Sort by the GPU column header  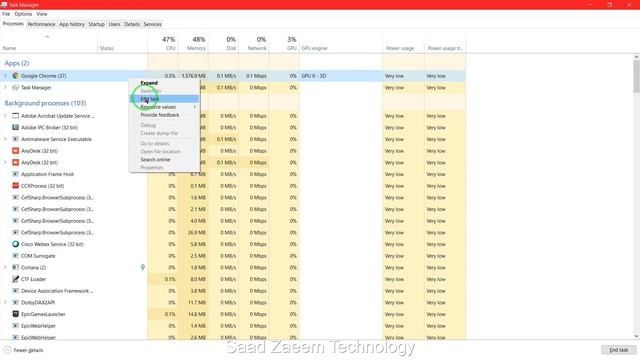[284, 43]
